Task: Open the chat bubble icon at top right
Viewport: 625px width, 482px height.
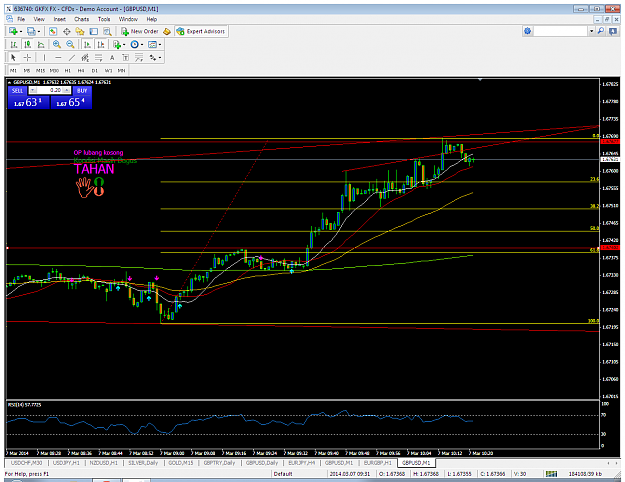Action: click(613, 31)
